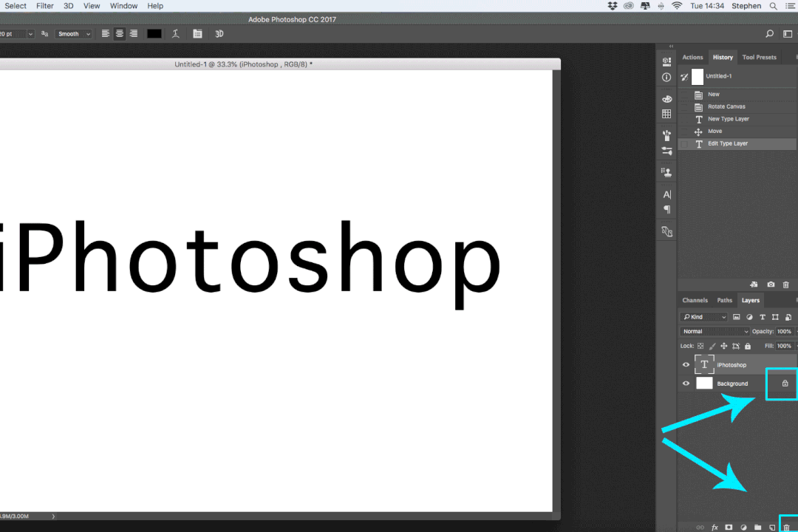
Task: Switch to the Paths tab
Action: 724,301
